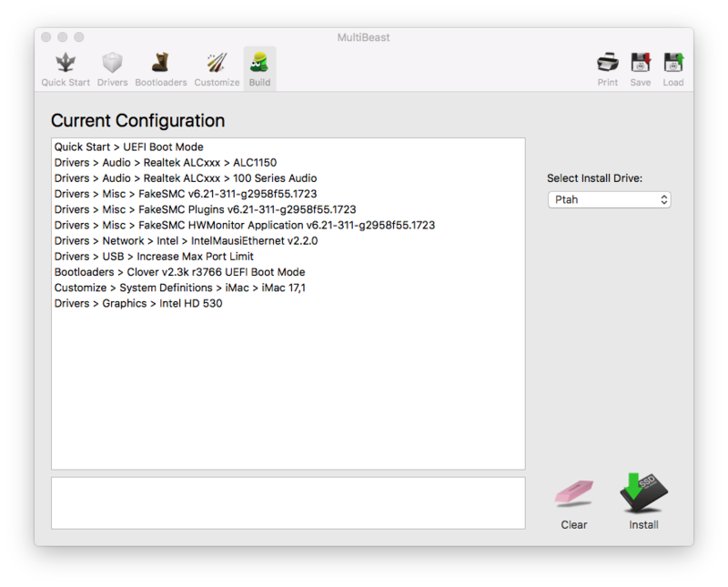The width and height of the screenshot is (728, 587).
Task: Click the Current Configuration heading
Action: pyautogui.click(x=138, y=121)
